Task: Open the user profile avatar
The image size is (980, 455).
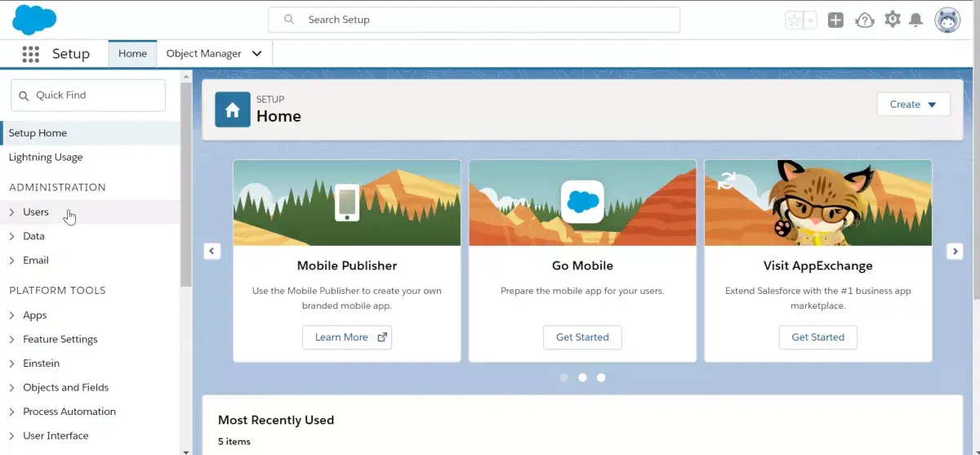Action: pyautogui.click(x=947, y=20)
